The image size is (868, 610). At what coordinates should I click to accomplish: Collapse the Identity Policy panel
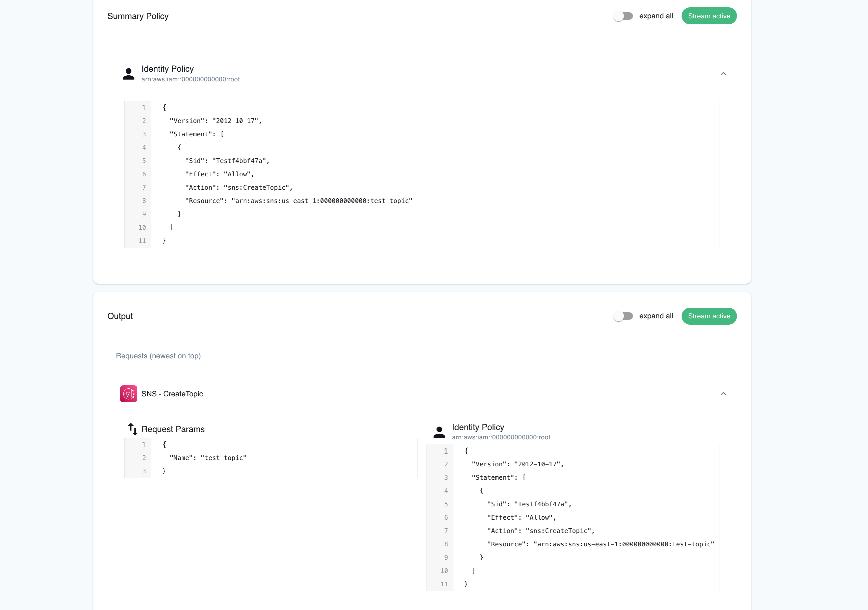(x=723, y=74)
